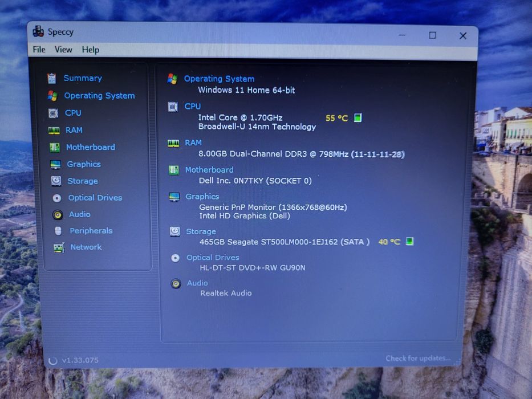The width and height of the screenshot is (532, 399).
Task: Click the RAM icon in summary panel
Action: point(173,143)
